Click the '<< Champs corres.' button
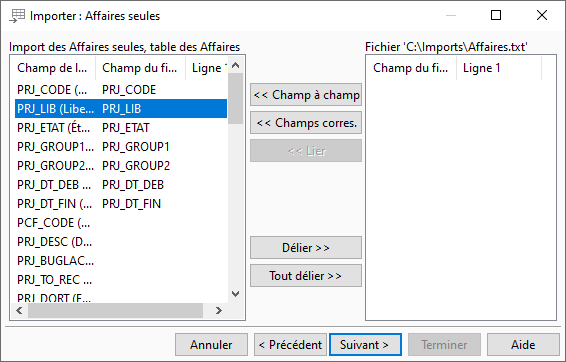566x362 pixels. [306, 123]
